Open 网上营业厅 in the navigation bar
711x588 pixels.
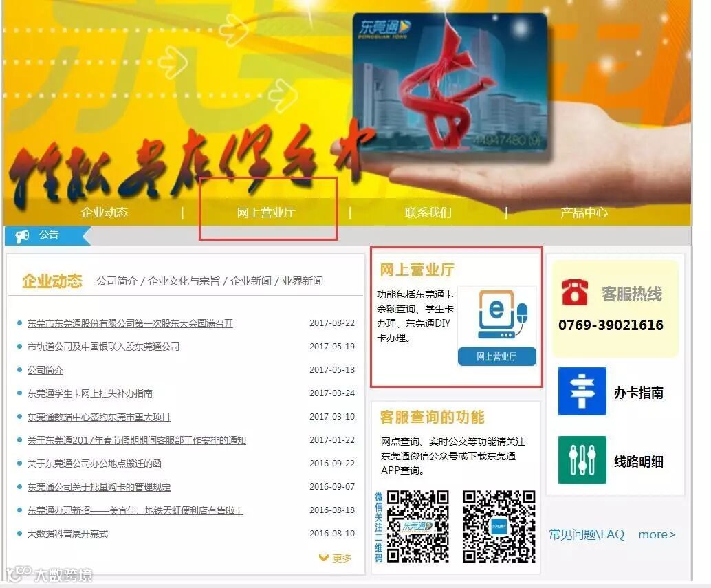coord(266,213)
